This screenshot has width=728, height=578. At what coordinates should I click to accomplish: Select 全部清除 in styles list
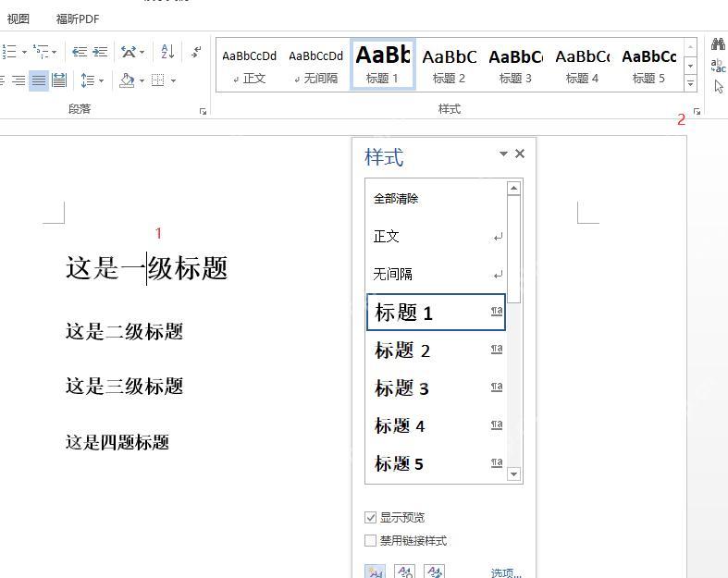[x=436, y=199]
